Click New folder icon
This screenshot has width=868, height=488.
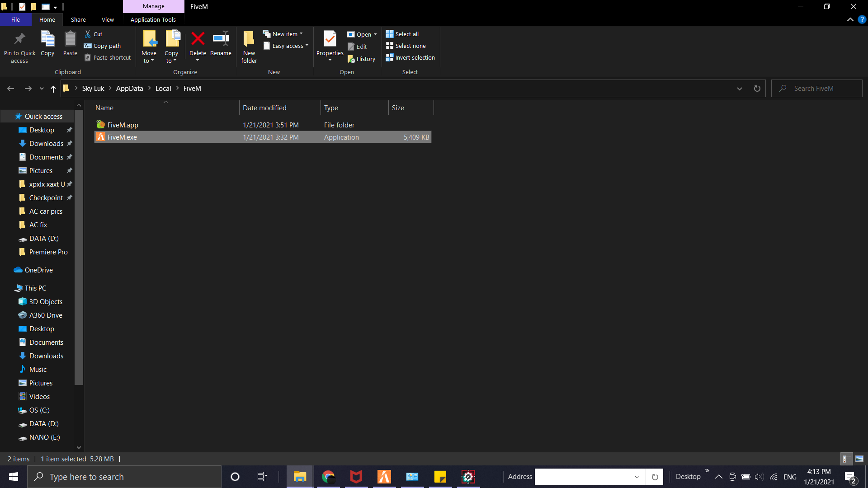249,39
